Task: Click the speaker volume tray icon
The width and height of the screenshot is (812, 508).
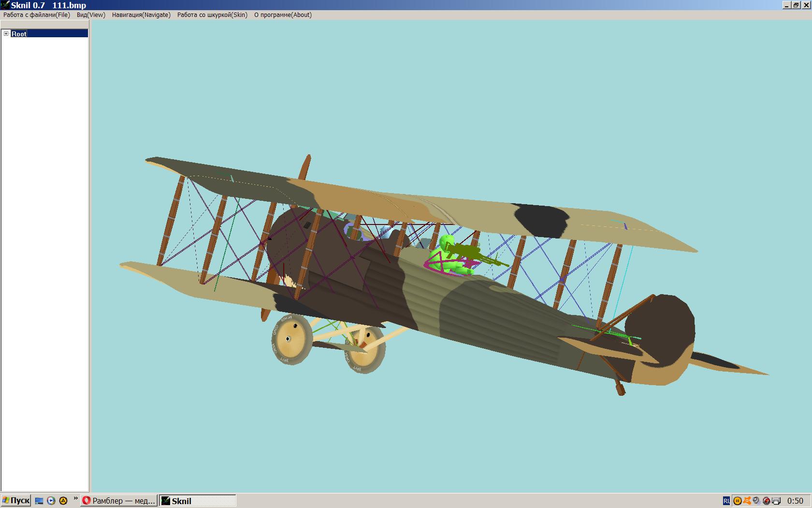Action: pos(756,501)
